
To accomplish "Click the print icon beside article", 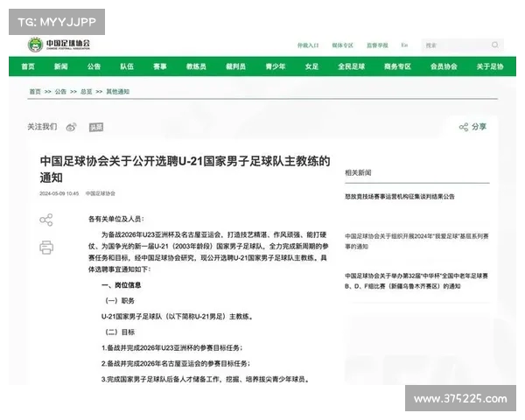I will (x=46, y=248).
